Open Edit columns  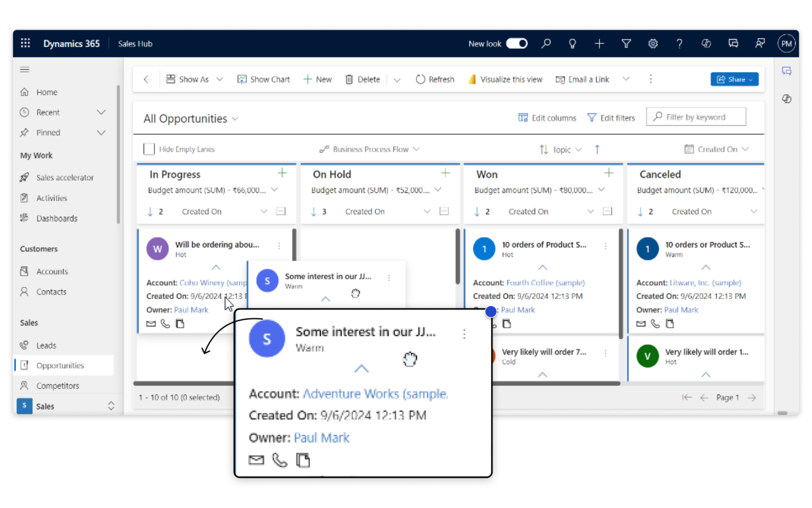(x=547, y=117)
